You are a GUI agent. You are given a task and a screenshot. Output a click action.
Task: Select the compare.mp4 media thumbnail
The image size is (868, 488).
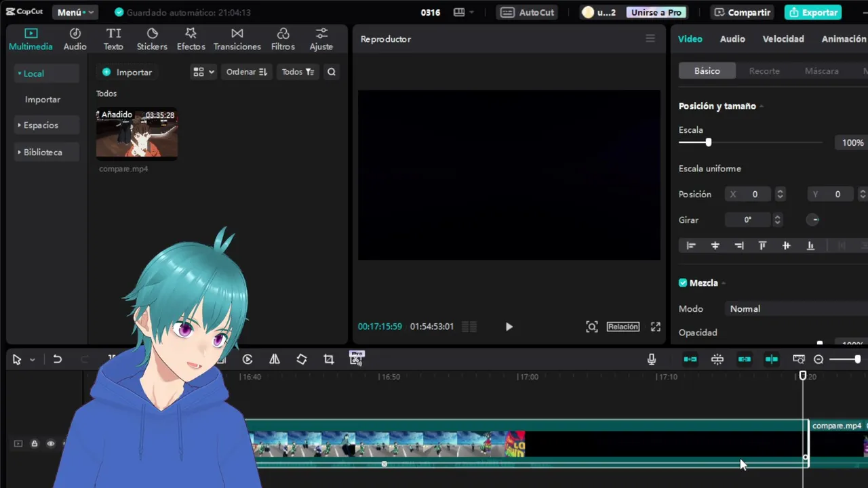(137, 134)
